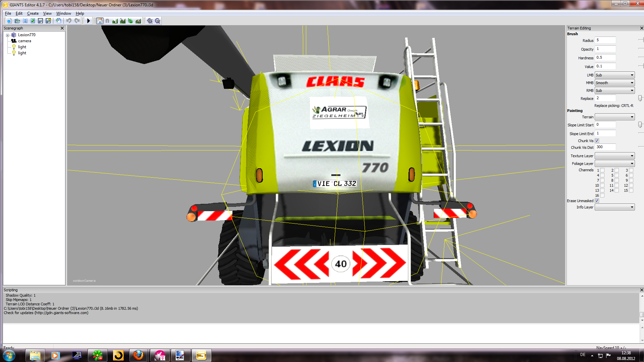The width and height of the screenshot is (644, 362).
Task: Reload the scene with the green refresh icon
Action: click(x=33, y=21)
